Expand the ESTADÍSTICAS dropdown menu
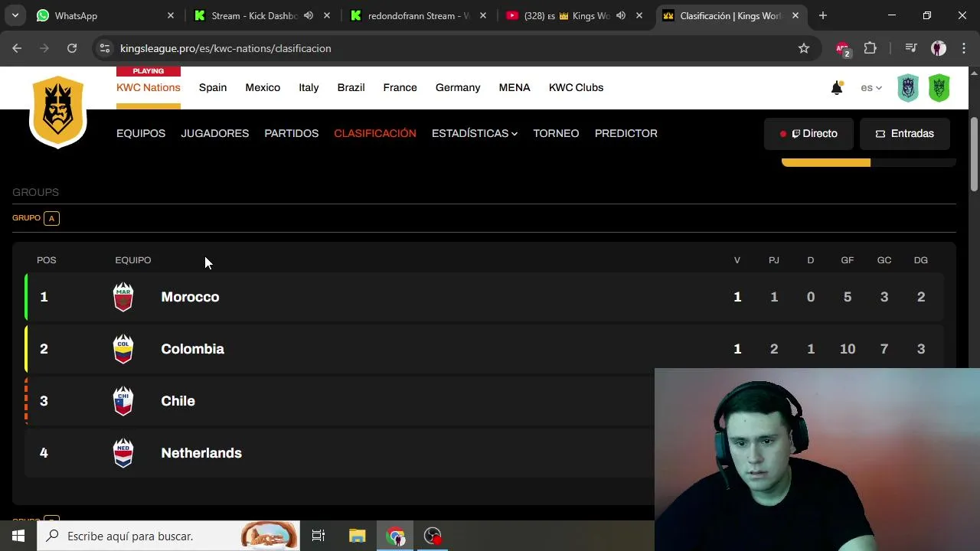980x551 pixels. [475, 133]
